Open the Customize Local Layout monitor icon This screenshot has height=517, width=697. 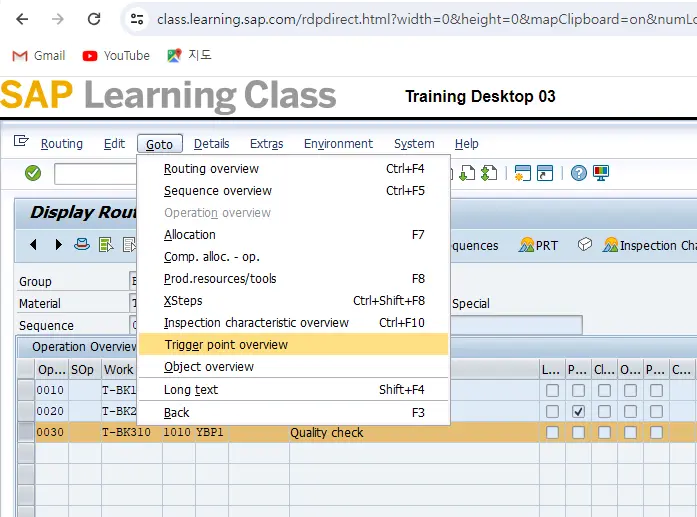(600, 173)
